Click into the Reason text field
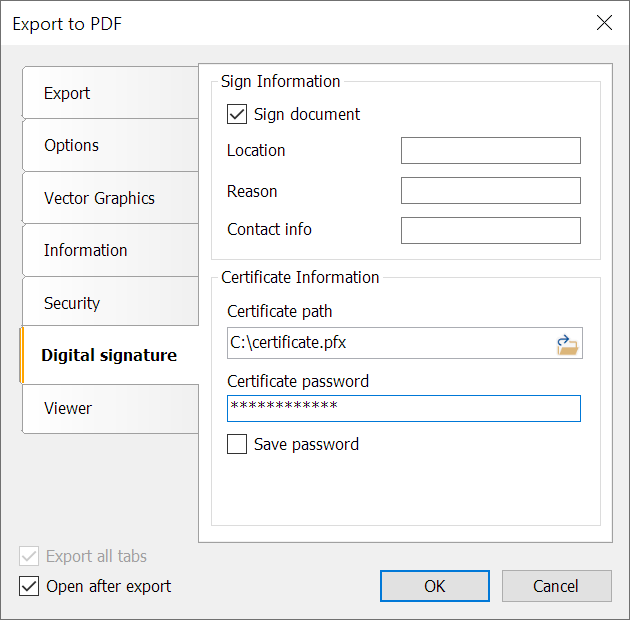The height and width of the screenshot is (620, 630). click(x=491, y=190)
